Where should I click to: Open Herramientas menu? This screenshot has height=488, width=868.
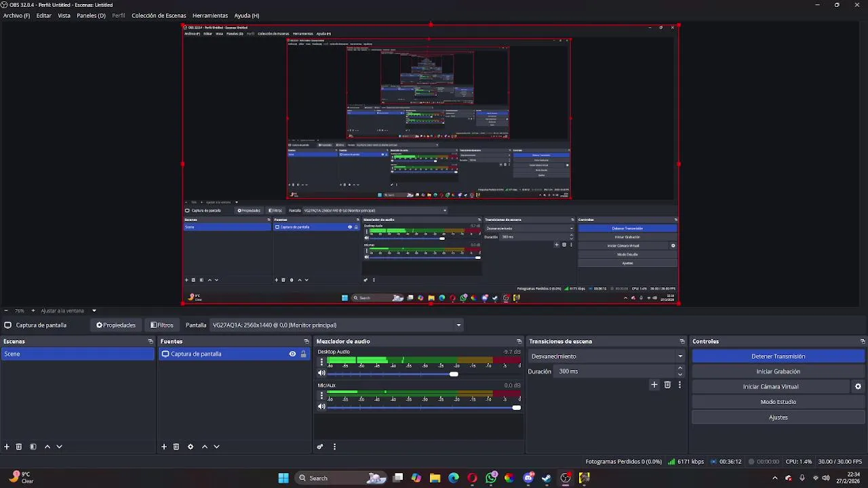[210, 16]
